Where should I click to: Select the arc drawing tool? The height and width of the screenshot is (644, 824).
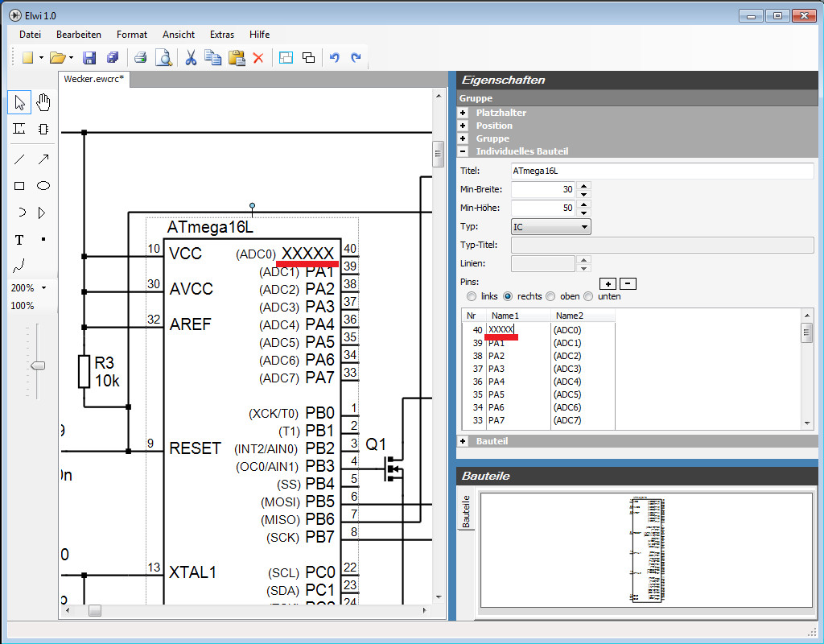(x=20, y=213)
